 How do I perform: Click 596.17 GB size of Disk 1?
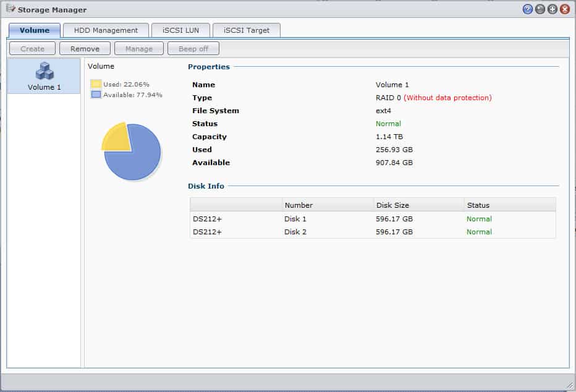coord(394,219)
